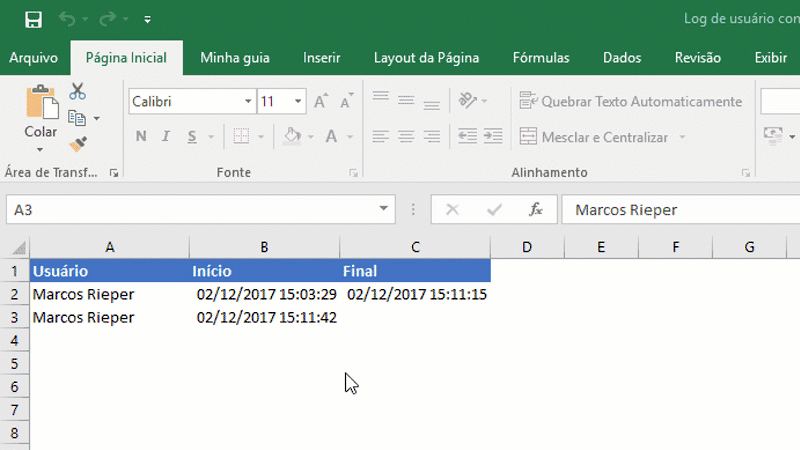Expand the copy options arrow
The width and height of the screenshot is (800, 450).
click(x=96, y=118)
